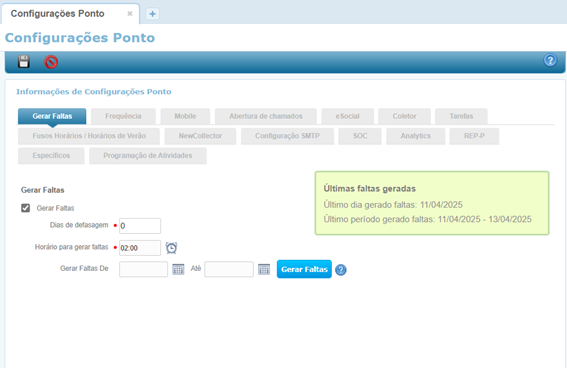
Task: Open the Tarefas tab
Action: [461, 116]
